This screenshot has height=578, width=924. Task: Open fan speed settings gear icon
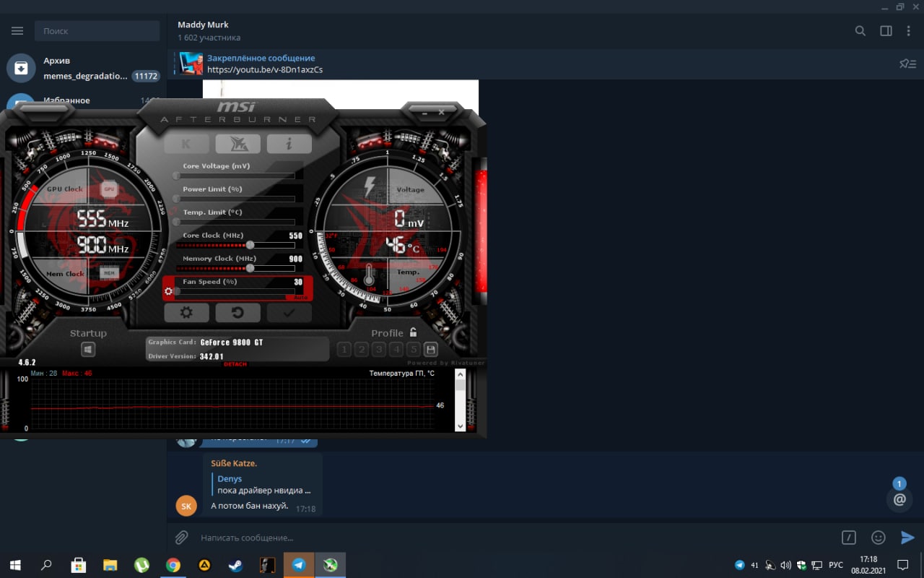point(168,292)
